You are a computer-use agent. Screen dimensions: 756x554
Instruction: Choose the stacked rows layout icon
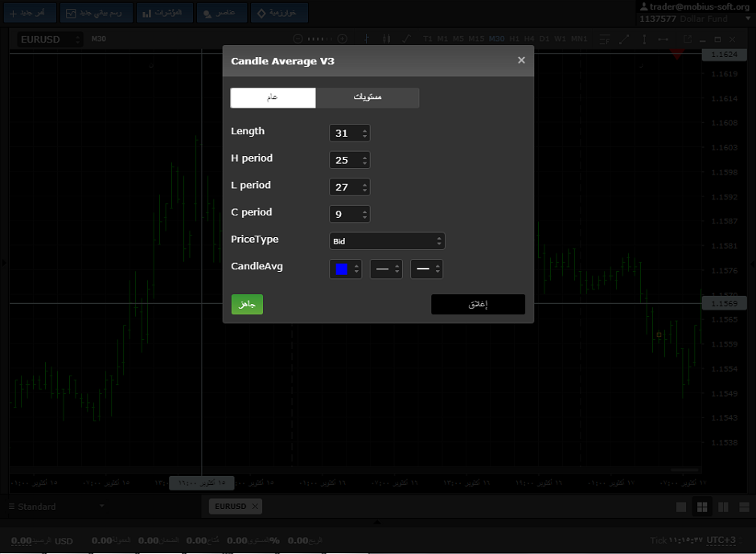click(744, 507)
